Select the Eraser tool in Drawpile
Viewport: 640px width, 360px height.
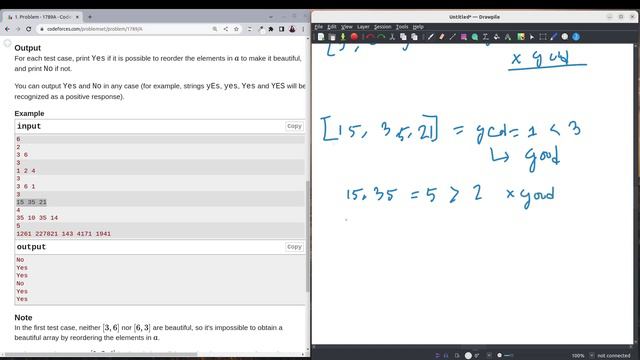(441, 37)
